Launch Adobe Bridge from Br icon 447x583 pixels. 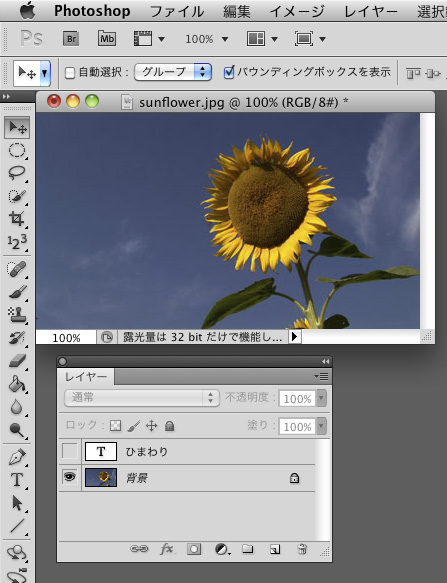(x=71, y=39)
